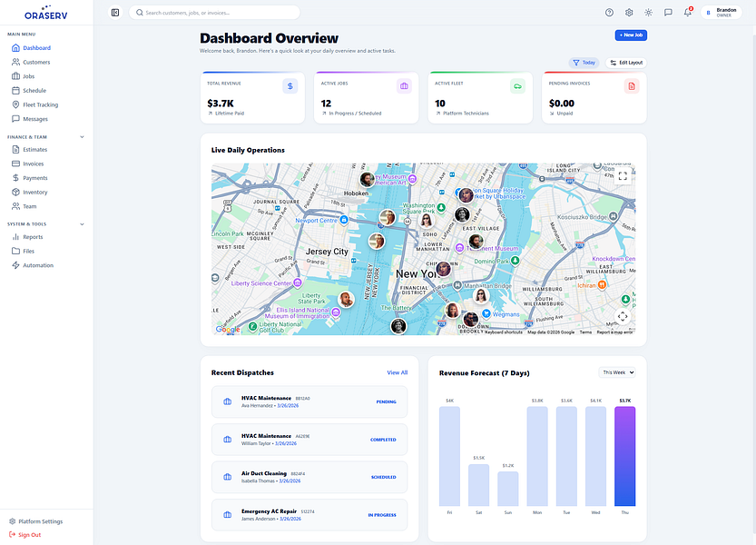Open settings gear icon in top bar
The image size is (756, 545).
tap(629, 13)
